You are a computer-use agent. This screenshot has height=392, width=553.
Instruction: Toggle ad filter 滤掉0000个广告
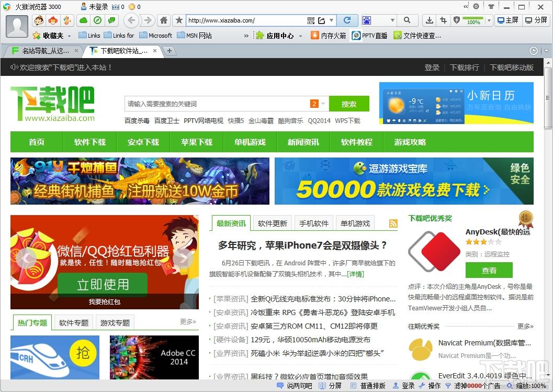pos(472,386)
